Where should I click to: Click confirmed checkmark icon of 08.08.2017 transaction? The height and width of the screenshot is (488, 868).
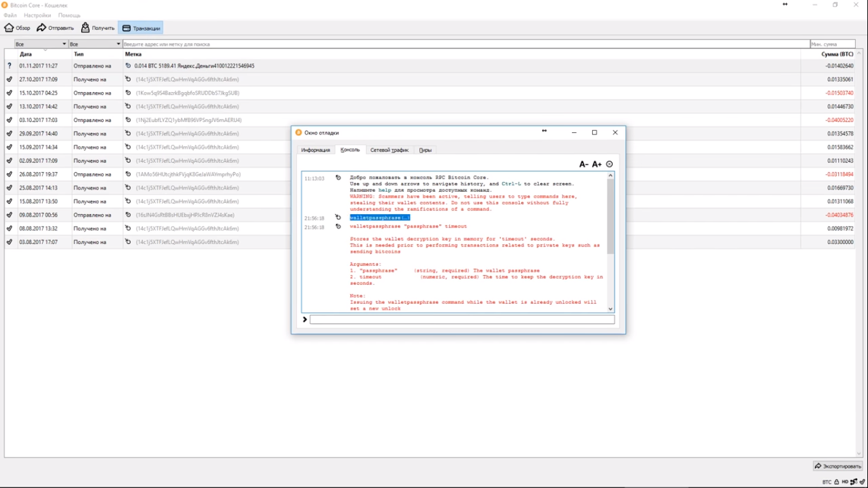(x=10, y=229)
